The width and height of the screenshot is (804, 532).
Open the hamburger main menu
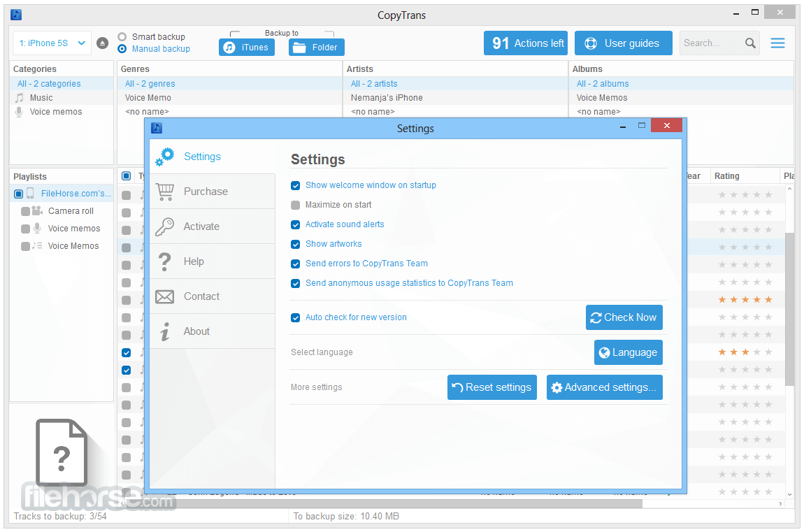(777, 43)
